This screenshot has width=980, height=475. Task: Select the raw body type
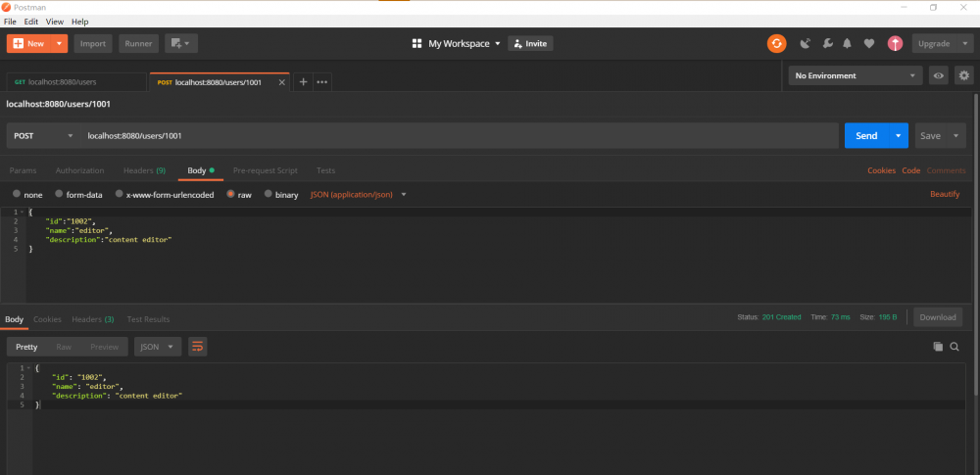230,194
